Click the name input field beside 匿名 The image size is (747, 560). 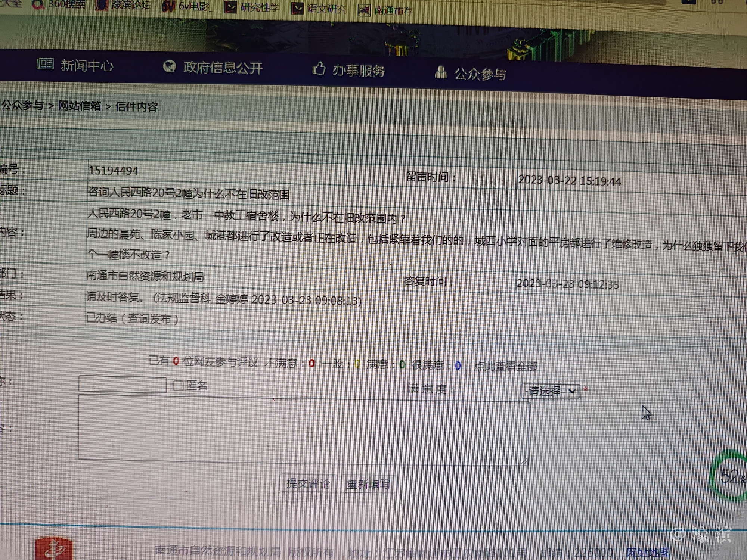[123, 385]
